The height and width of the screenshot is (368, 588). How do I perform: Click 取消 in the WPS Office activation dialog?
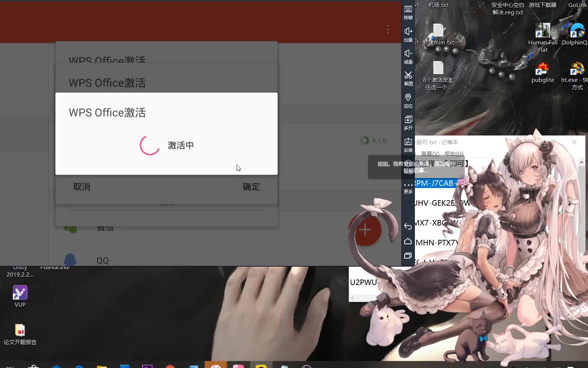pyautogui.click(x=82, y=187)
